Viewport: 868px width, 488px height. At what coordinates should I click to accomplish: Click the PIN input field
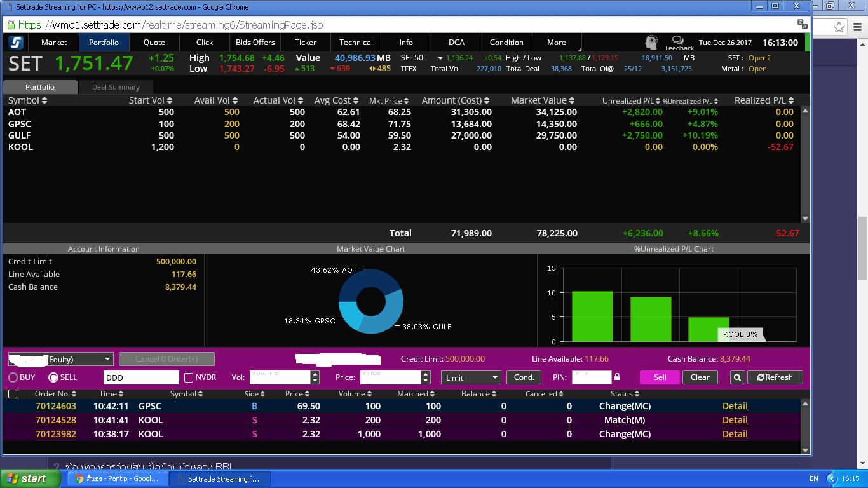click(x=592, y=377)
